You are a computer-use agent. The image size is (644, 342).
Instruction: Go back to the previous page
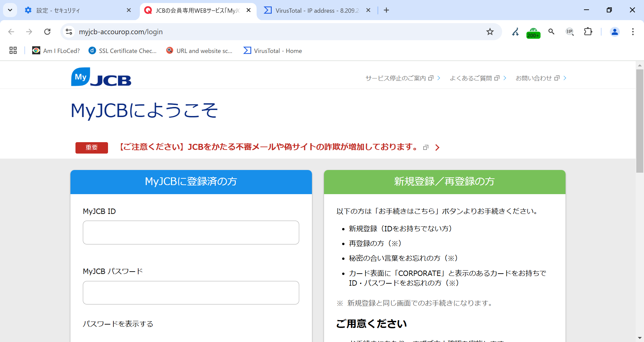point(11,32)
